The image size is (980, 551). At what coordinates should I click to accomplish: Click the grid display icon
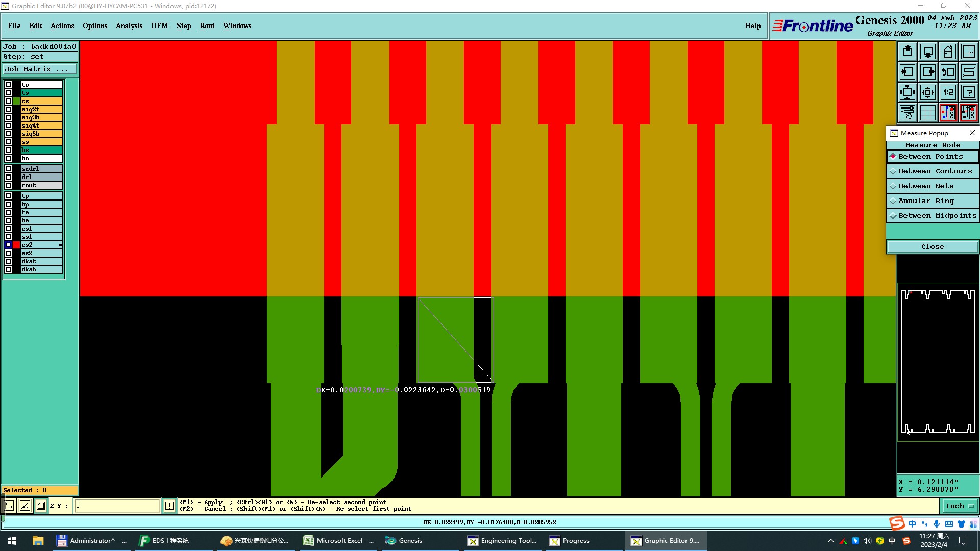coord(927,113)
